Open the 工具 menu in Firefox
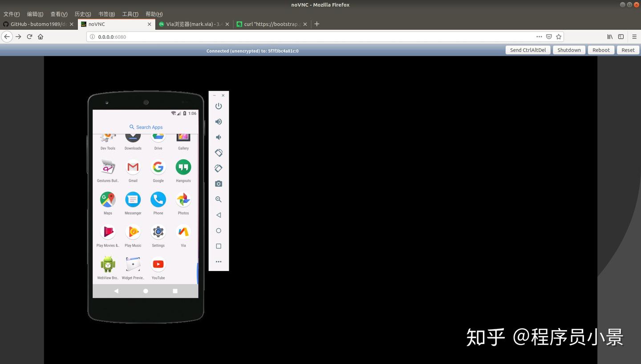Image resolution: width=641 pixels, height=364 pixels. 130,14
